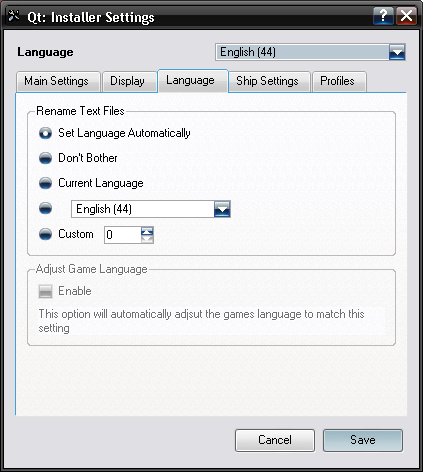Click into the Custom number field

pyautogui.click(x=122, y=235)
